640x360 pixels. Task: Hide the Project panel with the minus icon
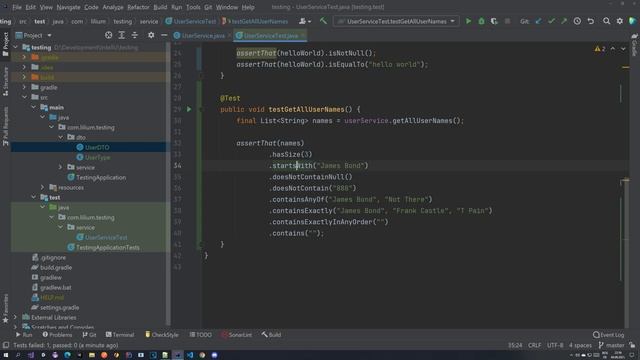pyautogui.click(x=164, y=36)
